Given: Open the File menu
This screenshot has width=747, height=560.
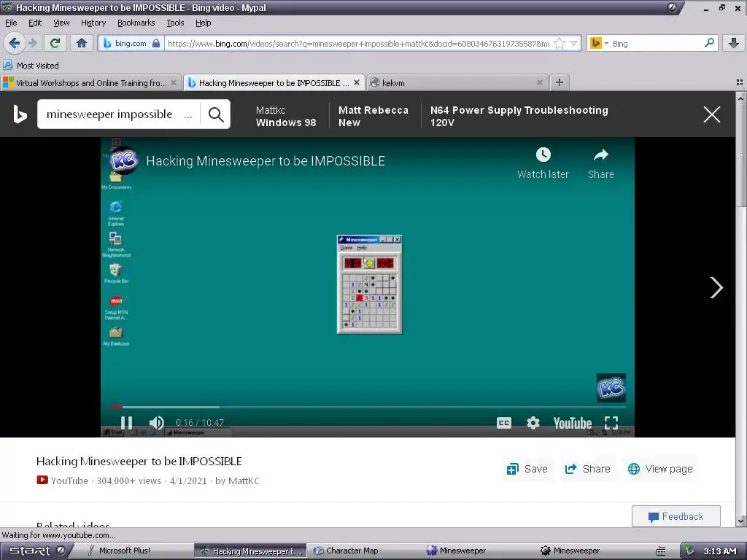Looking at the screenshot, I should [11, 23].
